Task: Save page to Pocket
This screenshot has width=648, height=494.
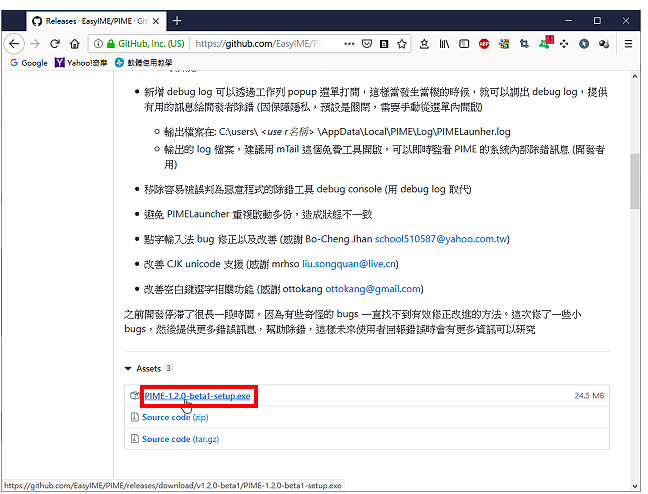Action: [367, 44]
